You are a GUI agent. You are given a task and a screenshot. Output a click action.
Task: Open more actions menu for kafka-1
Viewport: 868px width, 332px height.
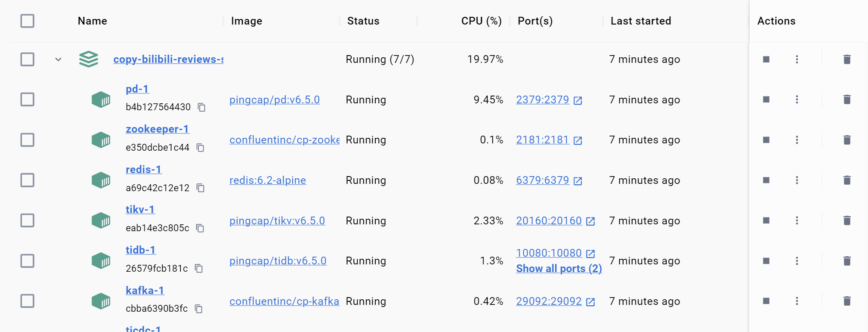coord(797,301)
